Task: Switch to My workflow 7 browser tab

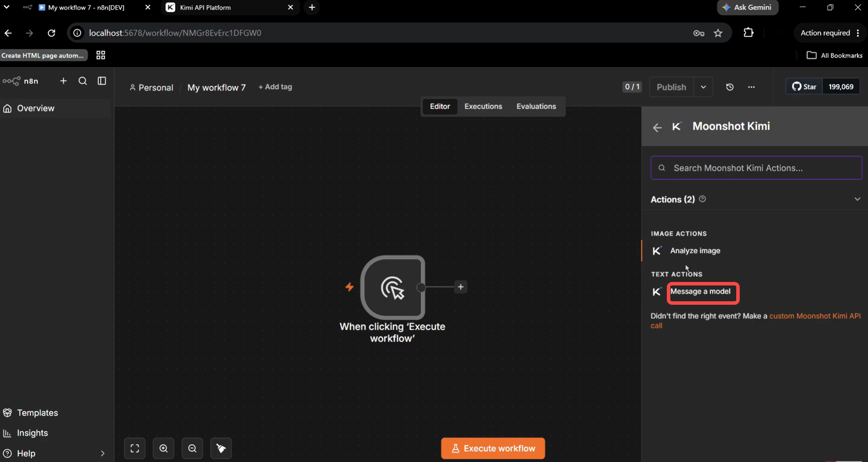Action: tap(86, 7)
